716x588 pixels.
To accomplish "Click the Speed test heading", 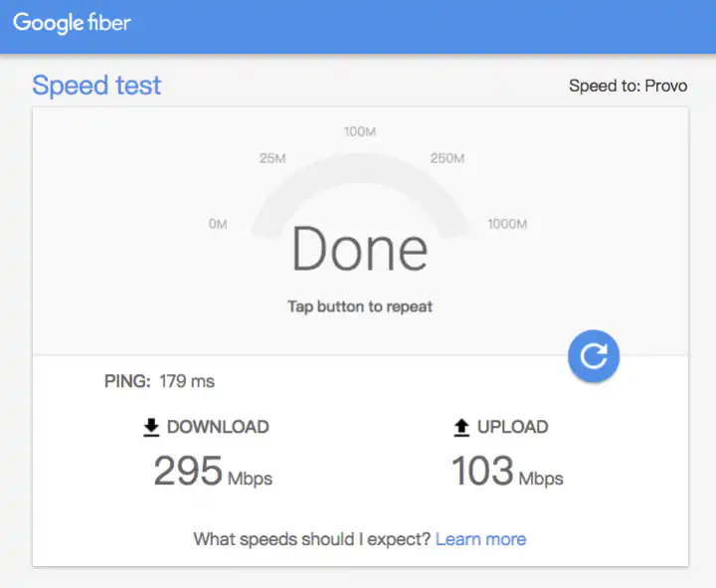I will point(96,86).
